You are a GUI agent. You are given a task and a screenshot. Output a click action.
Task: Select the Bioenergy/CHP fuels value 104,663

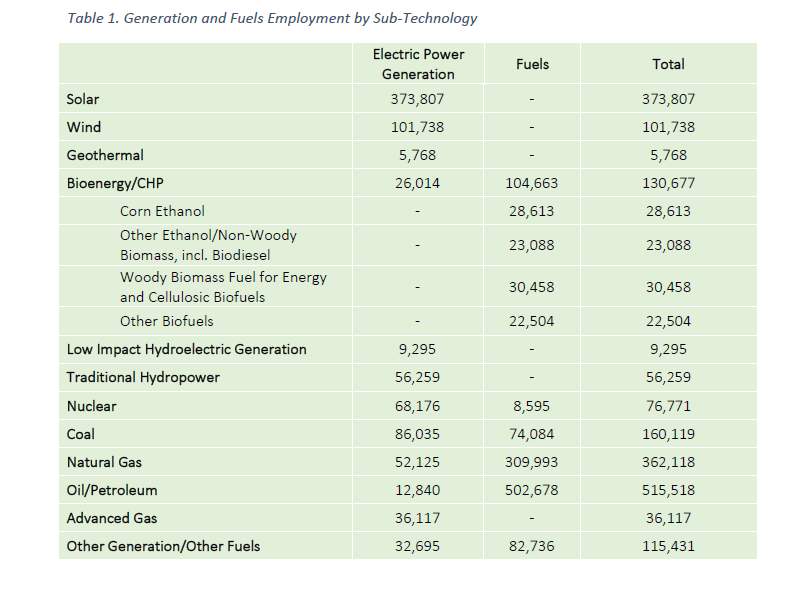point(532,183)
